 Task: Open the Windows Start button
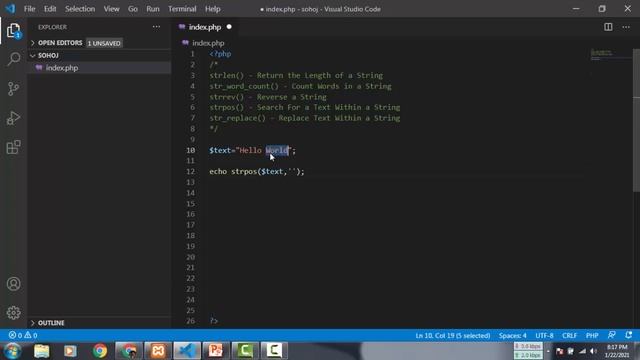pos(12,351)
